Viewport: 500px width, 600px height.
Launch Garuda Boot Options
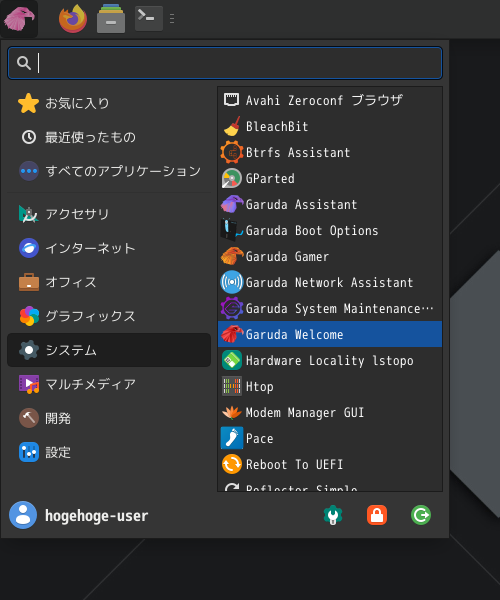tap(330, 230)
